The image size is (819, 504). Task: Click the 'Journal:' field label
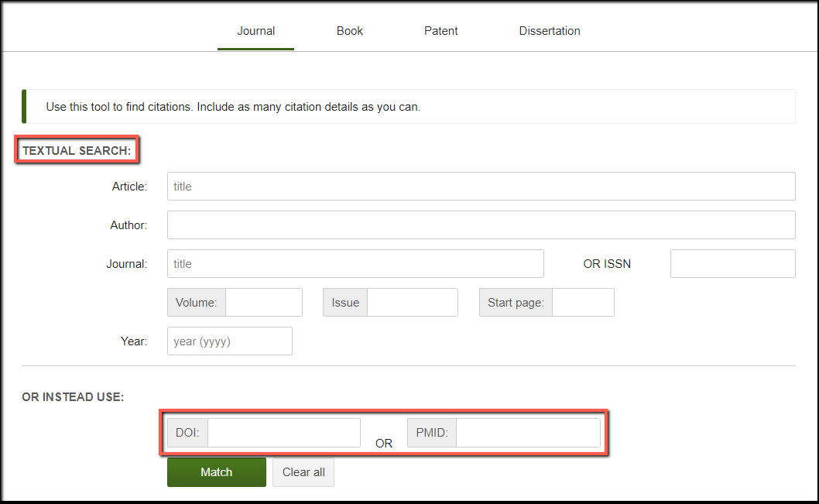click(x=127, y=264)
